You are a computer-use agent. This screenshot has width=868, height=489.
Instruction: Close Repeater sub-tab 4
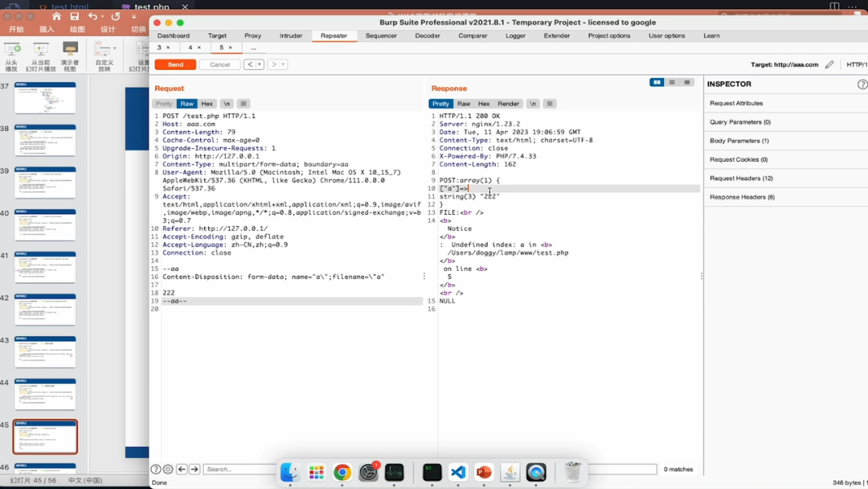click(x=199, y=47)
